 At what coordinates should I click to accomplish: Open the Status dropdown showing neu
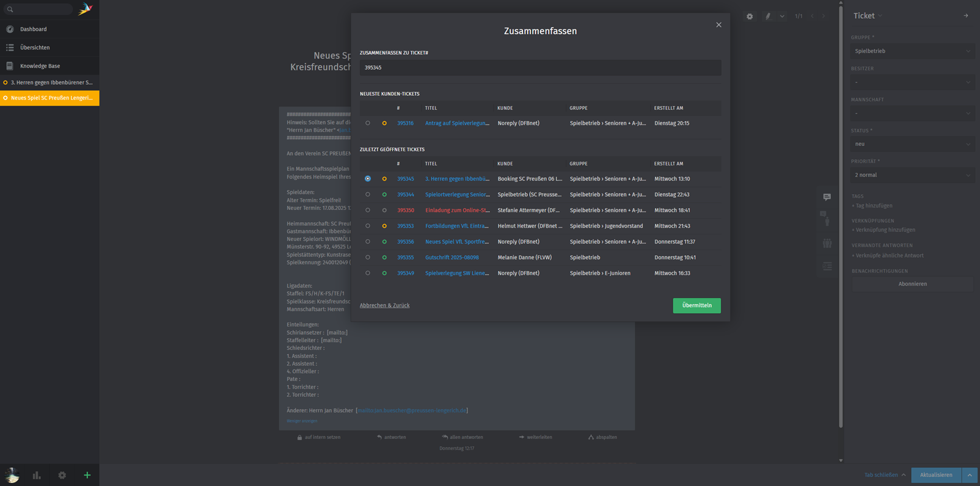[912, 144]
